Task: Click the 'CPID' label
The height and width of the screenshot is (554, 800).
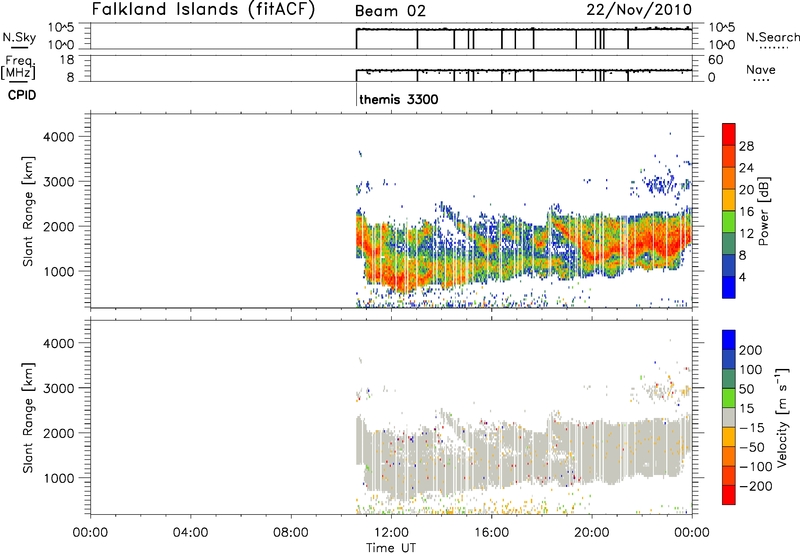Action: click(x=22, y=95)
